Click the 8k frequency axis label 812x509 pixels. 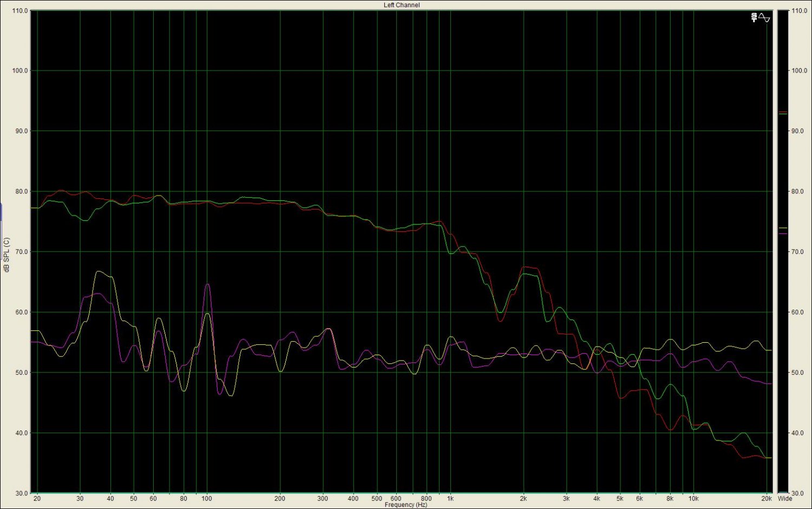pyautogui.click(x=670, y=498)
